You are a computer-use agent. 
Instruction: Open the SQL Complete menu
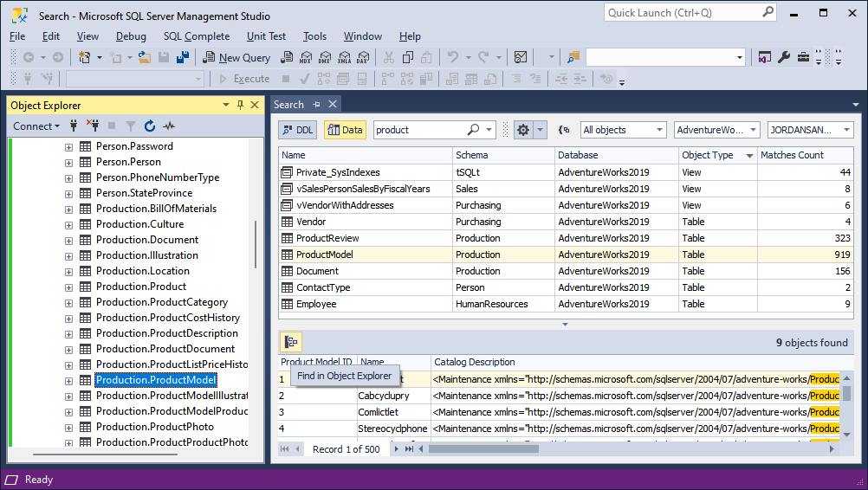coord(197,36)
